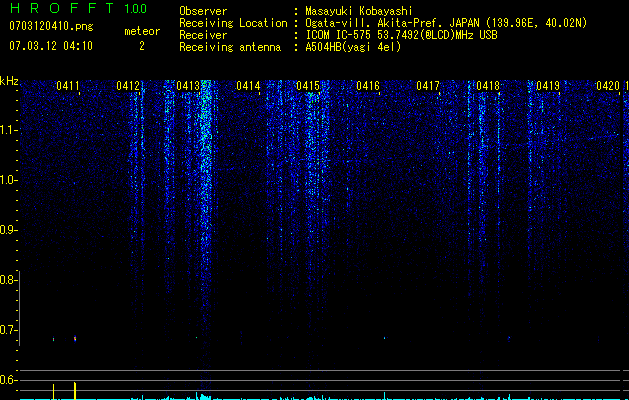The height and width of the screenshot is (400, 629).
Task: Click receiver text ICOM IC-575 53.7492 MHz
Action: (401, 35)
